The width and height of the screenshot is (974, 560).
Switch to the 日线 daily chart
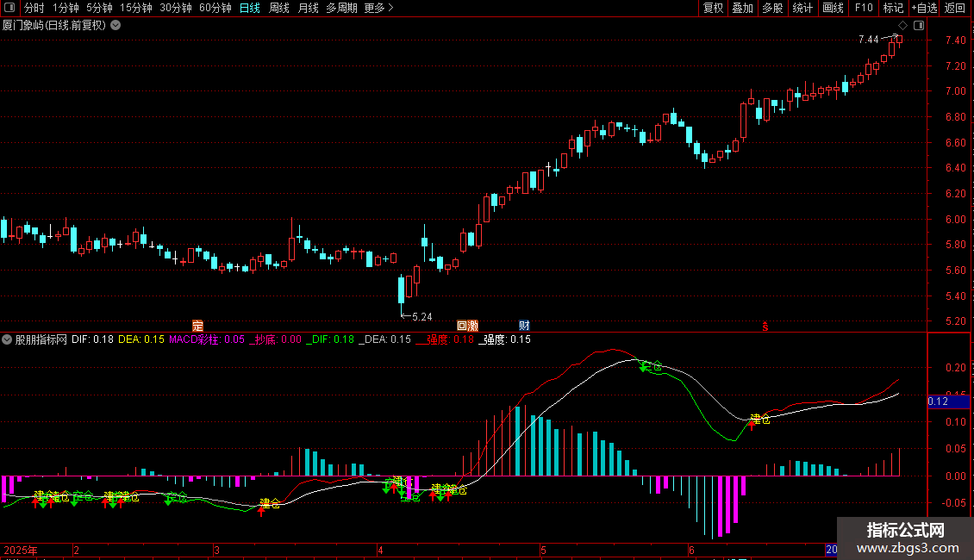click(250, 8)
